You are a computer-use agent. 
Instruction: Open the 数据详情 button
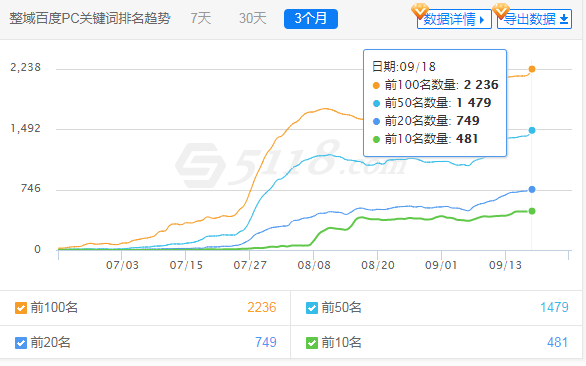point(454,19)
